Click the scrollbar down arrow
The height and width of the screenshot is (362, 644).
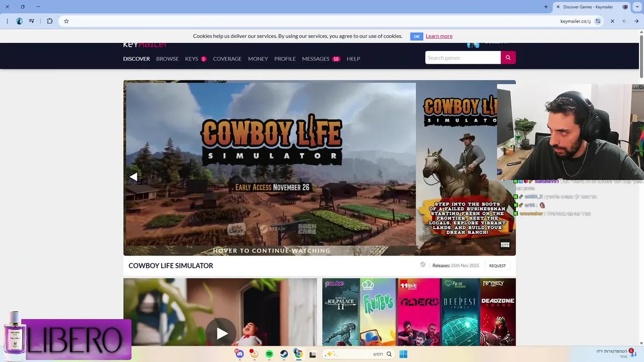tap(641, 343)
